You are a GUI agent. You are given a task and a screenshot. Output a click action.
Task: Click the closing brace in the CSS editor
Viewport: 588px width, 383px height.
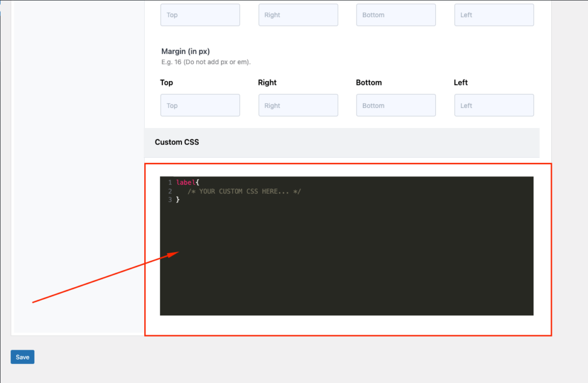pyautogui.click(x=178, y=200)
